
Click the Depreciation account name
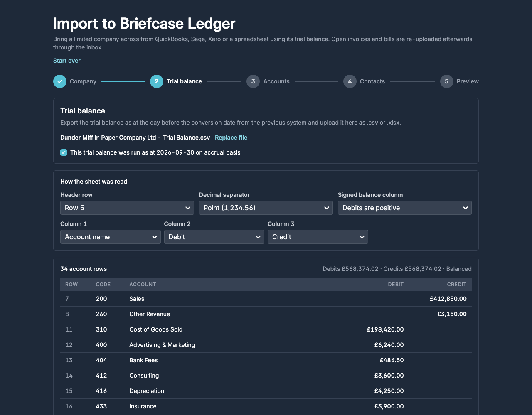147,391
